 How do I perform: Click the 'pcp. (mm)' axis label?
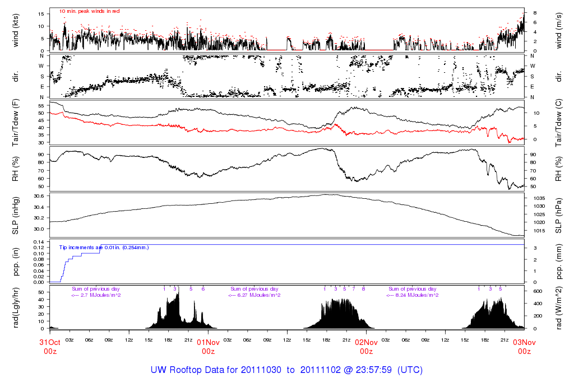pyautogui.click(x=559, y=262)
